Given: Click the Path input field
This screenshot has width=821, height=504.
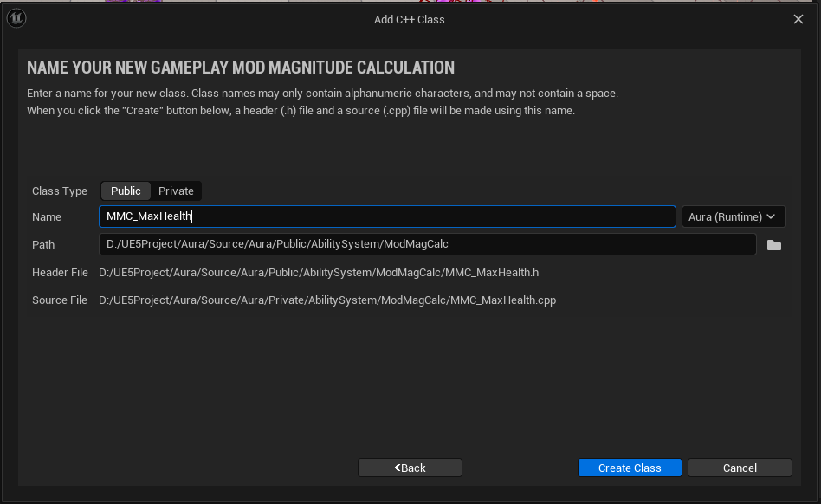Looking at the screenshot, I should (427, 244).
